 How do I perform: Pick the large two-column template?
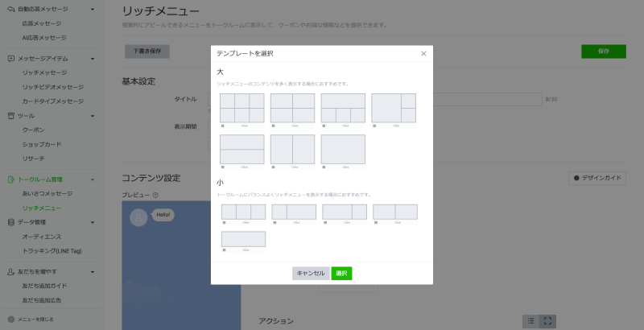coord(292,149)
